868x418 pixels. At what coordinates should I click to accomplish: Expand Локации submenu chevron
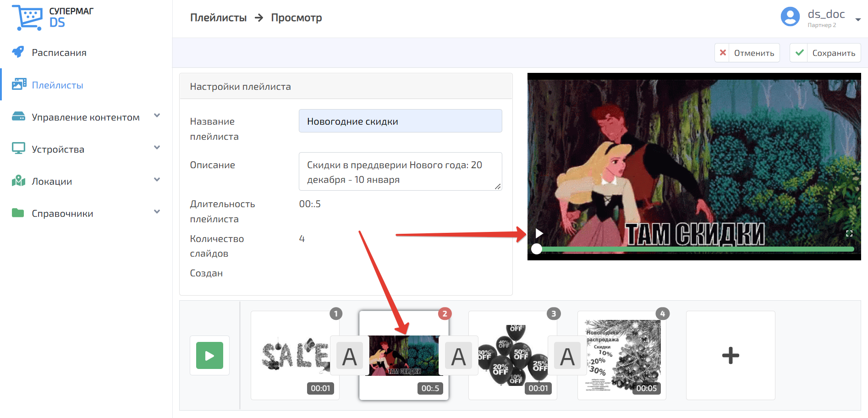coord(157,180)
